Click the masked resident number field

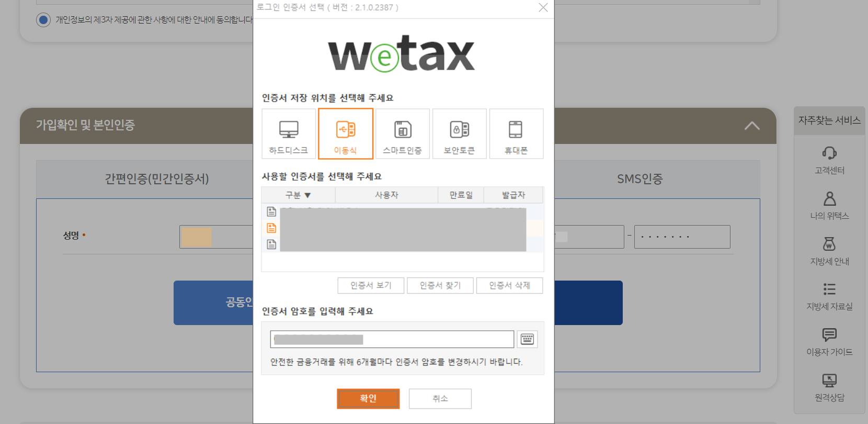[682, 237]
